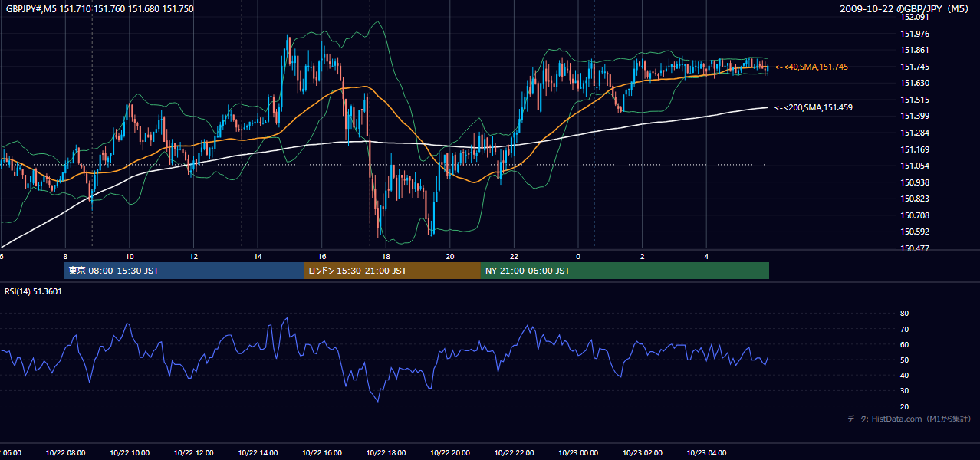The width and height of the screenshot is (980, 460).
Task: Click the RSI 60 level label
Action: tap(904, 345)
